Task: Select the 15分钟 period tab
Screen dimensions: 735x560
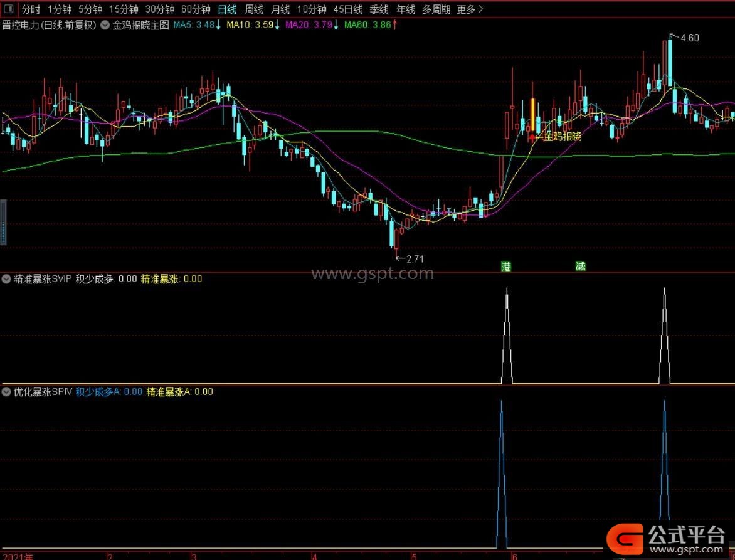Action: tap(124, 9)
